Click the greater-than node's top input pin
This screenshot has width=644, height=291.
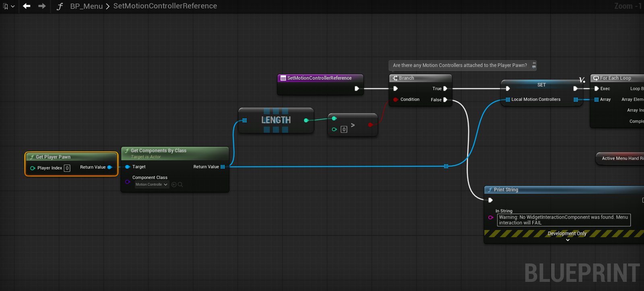(x=334, y=118)
